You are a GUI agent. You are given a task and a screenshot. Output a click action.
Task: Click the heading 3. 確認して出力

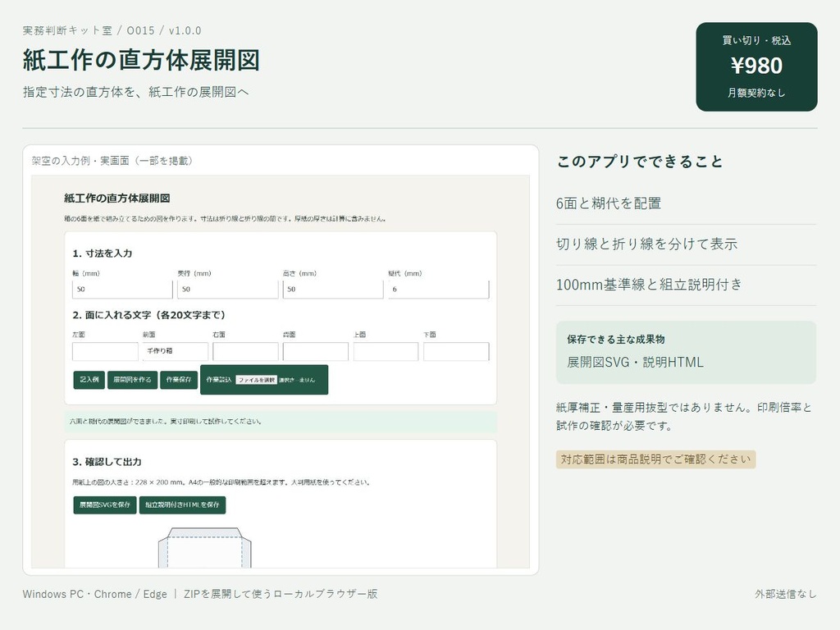pyautogui.click(x=107, y=462)
